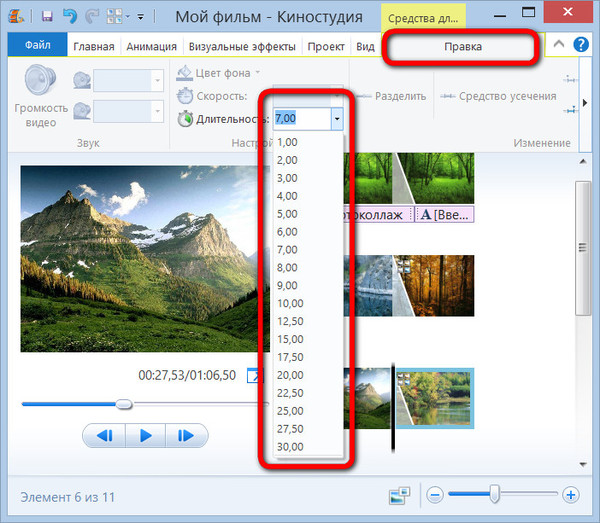The image size is (600, 523).
Task: Expand the quick access toolbar customize arrow
Action: (140, 18)
